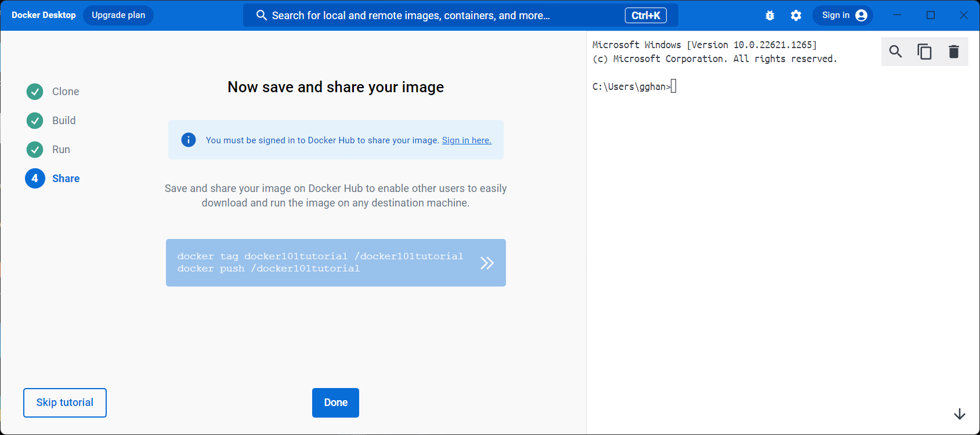This screenshot has height=435, width=980.
Task: Select the Clone step checkmark
Action: (35, 92)
